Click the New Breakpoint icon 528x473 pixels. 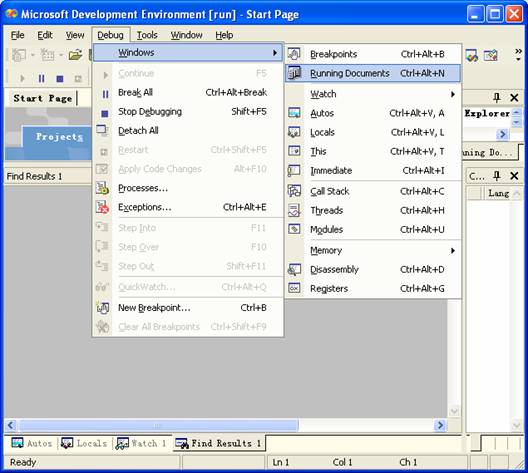(x=103, y=307)
